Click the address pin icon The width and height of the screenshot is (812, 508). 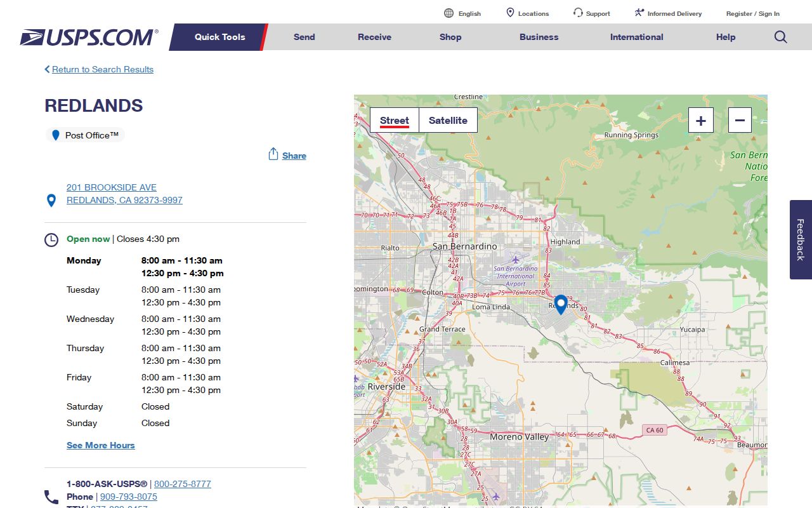coord(51,201)
